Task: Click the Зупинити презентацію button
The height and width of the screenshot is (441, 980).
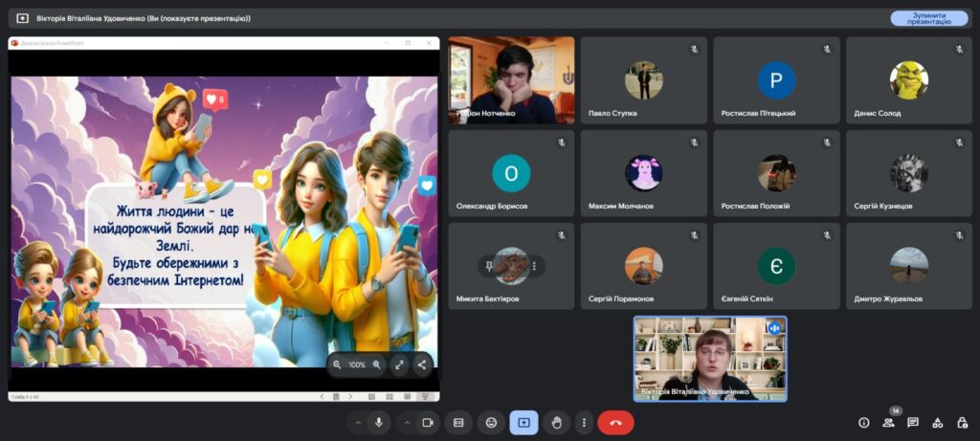Action: (928, 18)
